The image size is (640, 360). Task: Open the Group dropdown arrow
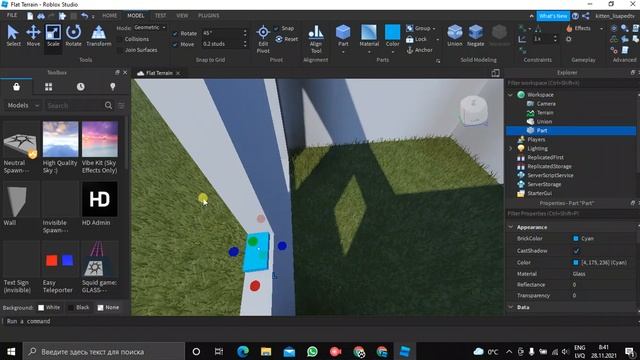tap(434, 29)
